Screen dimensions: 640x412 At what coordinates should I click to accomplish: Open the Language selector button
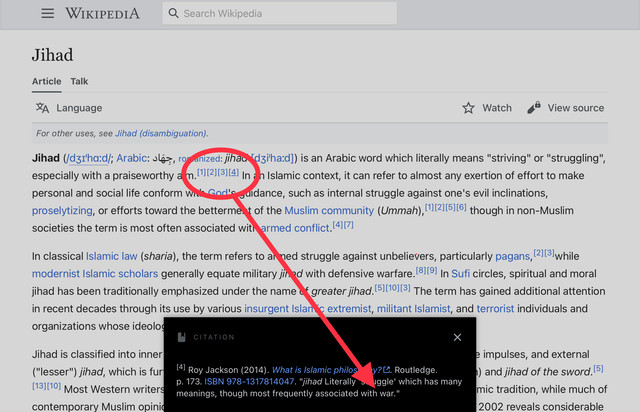pyautogui.click(x=69, y=108)
